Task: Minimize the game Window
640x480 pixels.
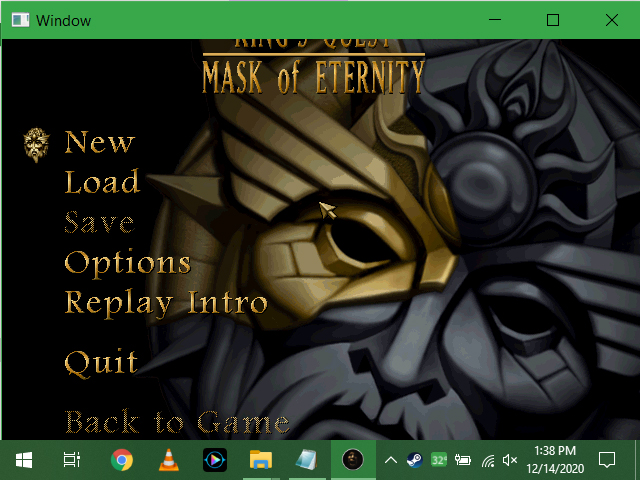Action: coord(495,20)
